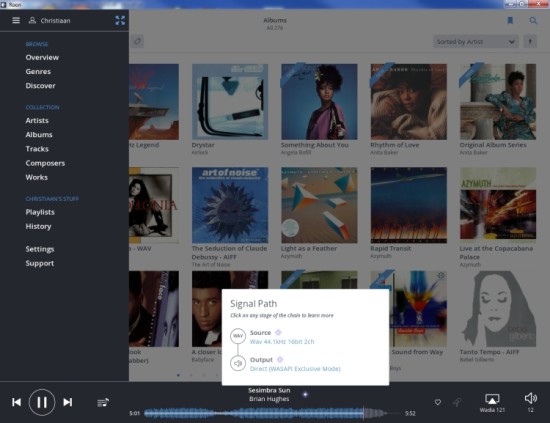
Task: Open the Tanto Tempo - AIFF cover
Action: click(498, 309)
